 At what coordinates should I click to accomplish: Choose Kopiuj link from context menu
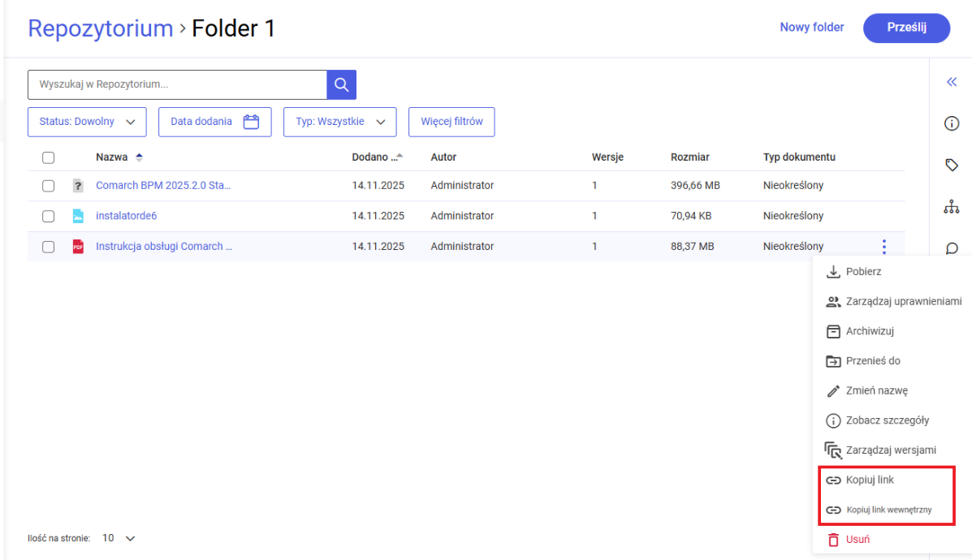click(869, 480)
